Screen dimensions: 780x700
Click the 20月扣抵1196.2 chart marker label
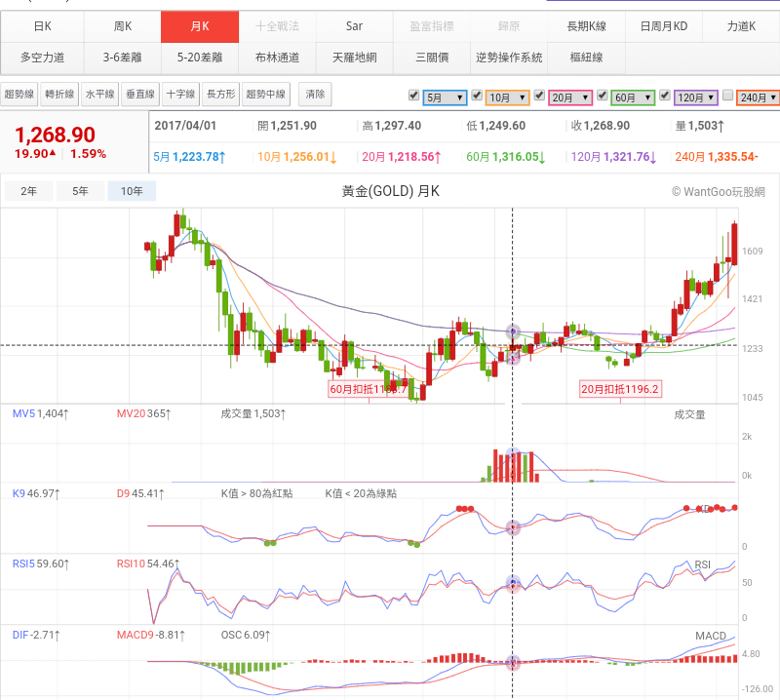pos(620,389)
